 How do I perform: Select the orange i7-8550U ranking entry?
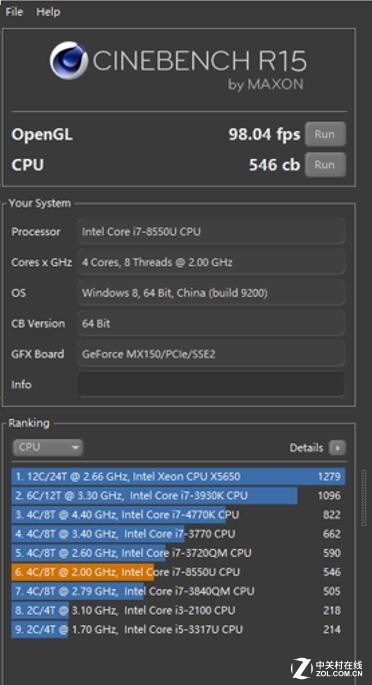tap(179, 572)
